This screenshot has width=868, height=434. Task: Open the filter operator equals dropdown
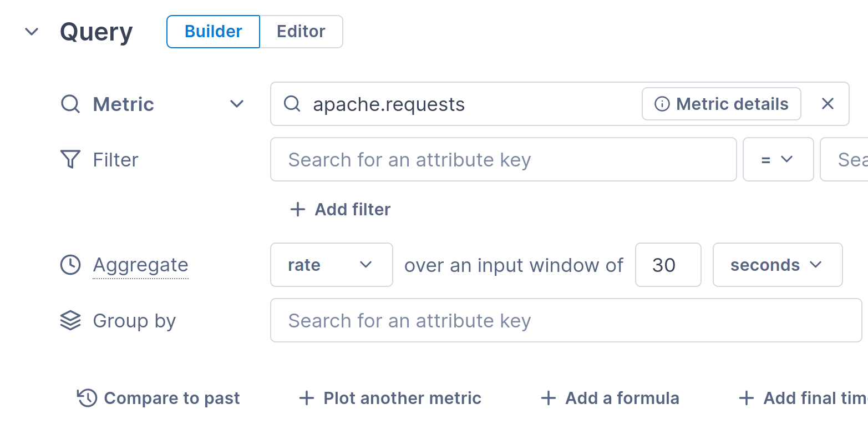pyautogui.click(x=778, y=160)
